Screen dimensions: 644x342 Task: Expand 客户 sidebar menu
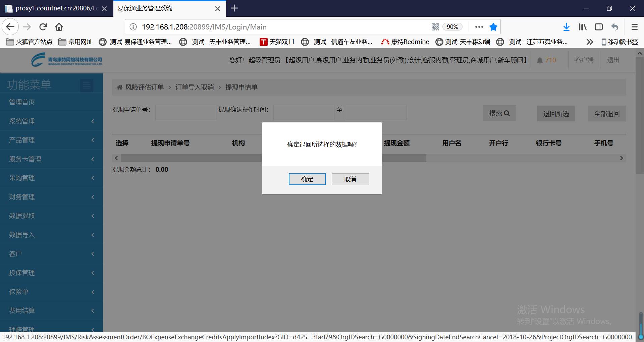[51, 254]
